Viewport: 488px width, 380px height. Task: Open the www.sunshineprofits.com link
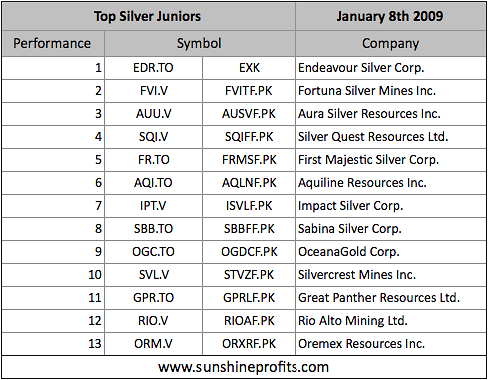pos(244,367)
